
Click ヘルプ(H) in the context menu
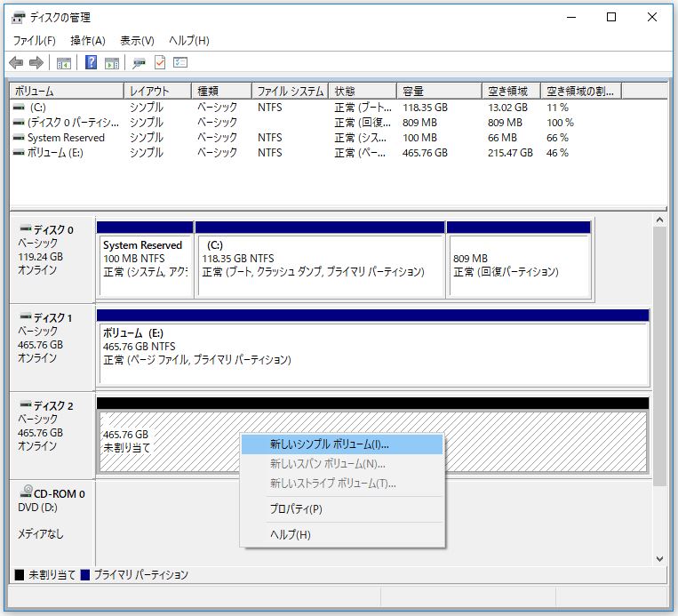pos(342,535)
